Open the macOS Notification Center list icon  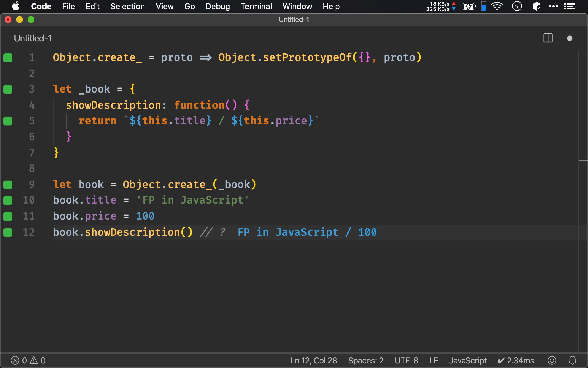(x=569, y=6)
